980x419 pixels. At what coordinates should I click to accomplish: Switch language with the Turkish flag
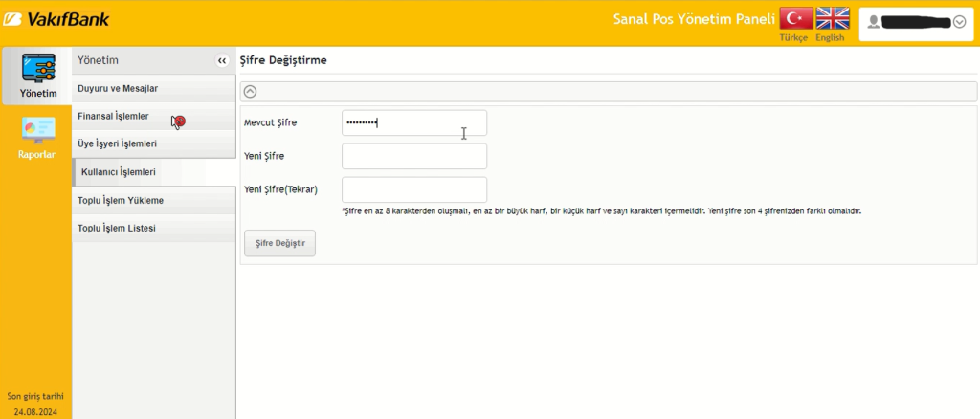coord(795,18)
